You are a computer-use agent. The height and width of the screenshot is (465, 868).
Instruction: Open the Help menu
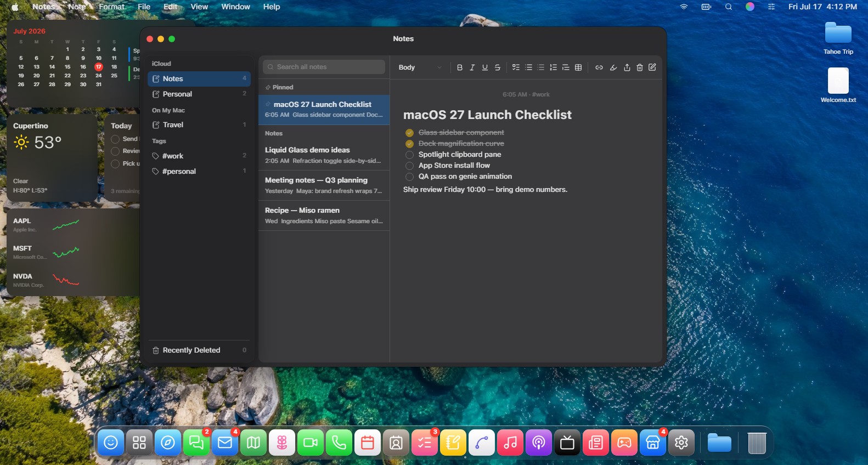click(x=272, y=7)
